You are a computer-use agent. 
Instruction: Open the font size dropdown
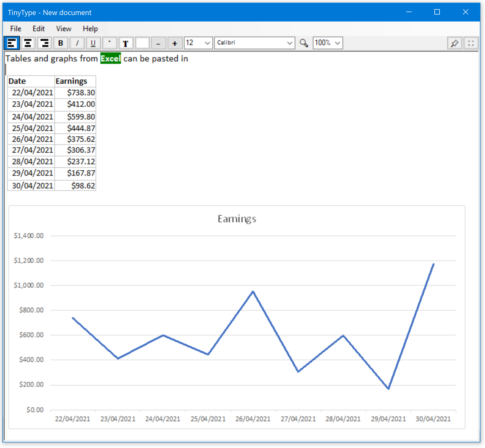[207, 43]
